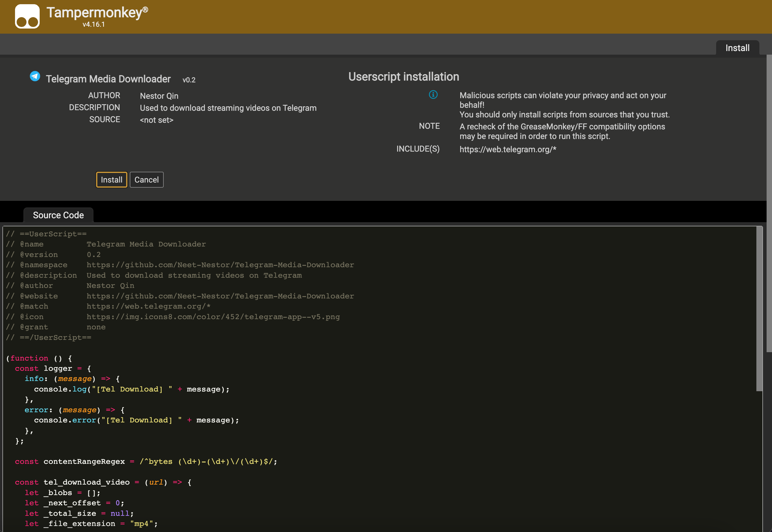The width and height of the screenshot is (772, 532).
Task: Click the Install button to confirm script
Action: tap(111, 180)
